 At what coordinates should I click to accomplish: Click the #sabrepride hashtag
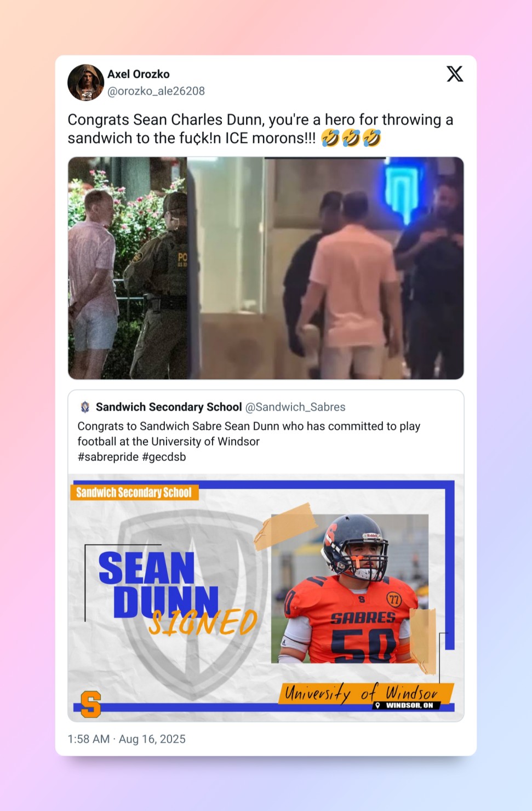pyautogui.click(x=108, y=457)
